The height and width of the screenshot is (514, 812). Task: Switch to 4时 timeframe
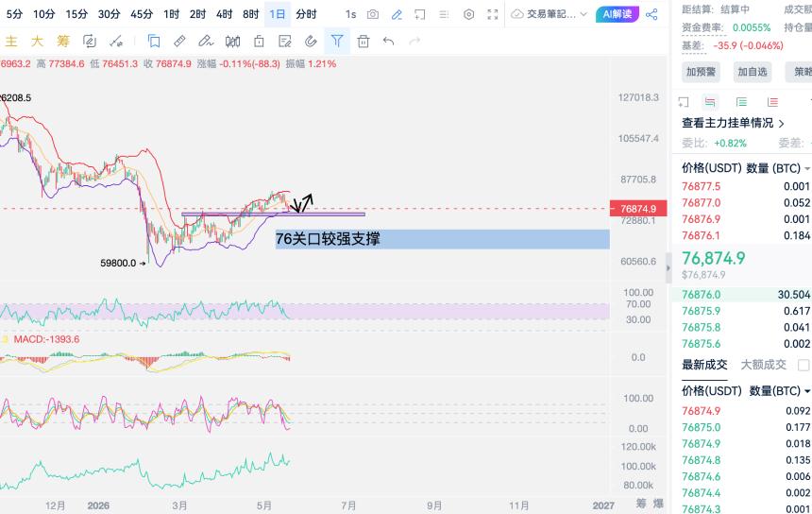224,14
